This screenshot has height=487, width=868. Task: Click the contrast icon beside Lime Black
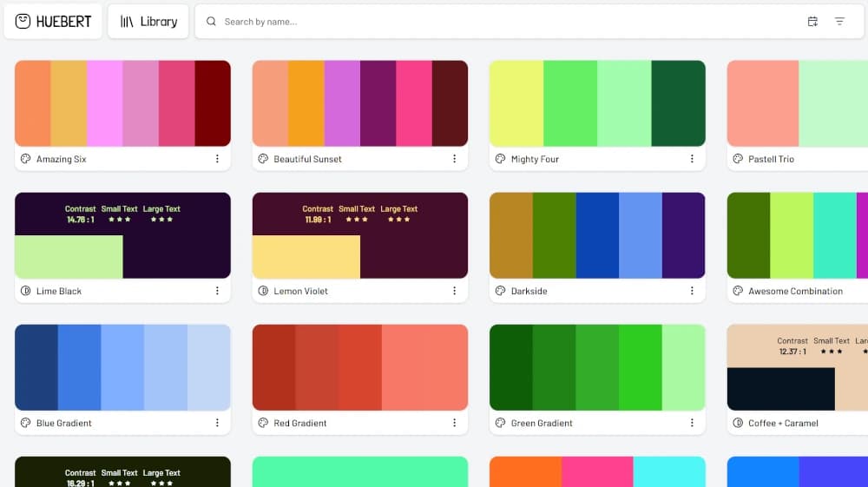(25, 291)
